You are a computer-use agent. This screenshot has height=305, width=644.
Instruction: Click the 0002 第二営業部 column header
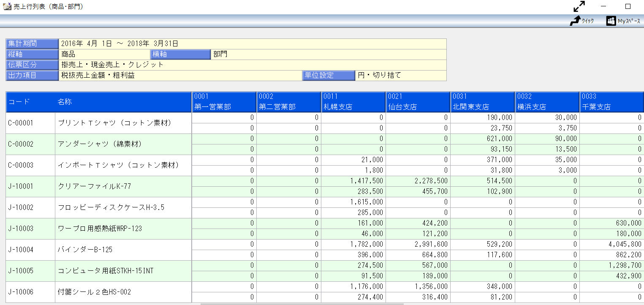(288, 102)
